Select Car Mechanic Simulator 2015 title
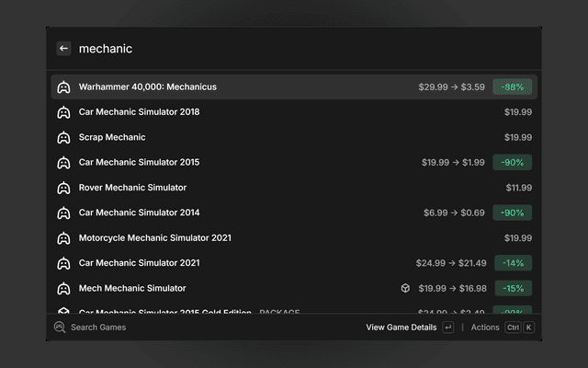Image resolution: width=588 pixels, height=368 pixels. pos(139,162)
